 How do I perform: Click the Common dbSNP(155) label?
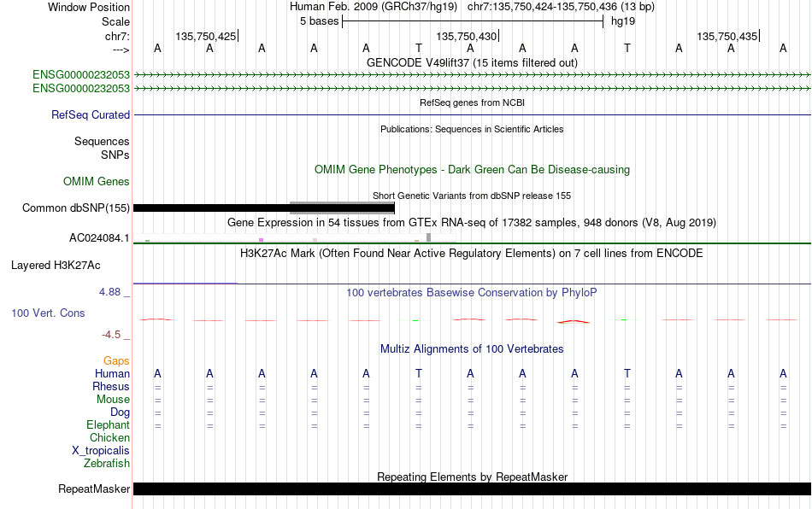75,208
